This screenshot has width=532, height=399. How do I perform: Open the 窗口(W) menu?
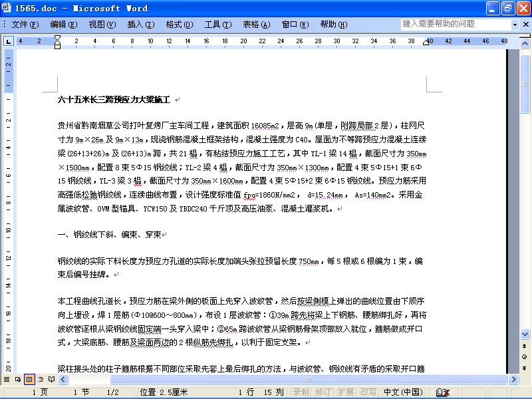point(295,25)
